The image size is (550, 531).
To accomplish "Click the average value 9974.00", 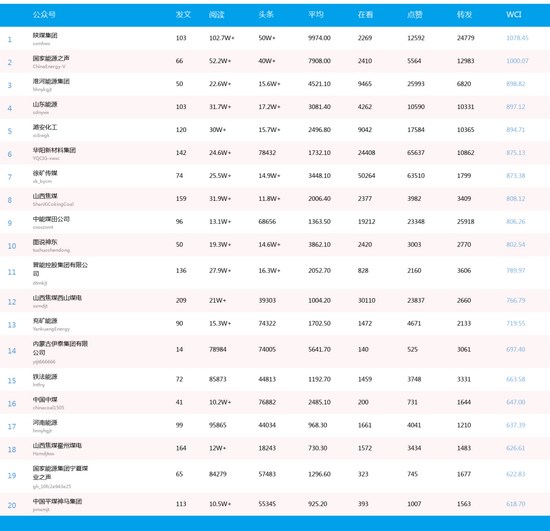I will (320, 38).
